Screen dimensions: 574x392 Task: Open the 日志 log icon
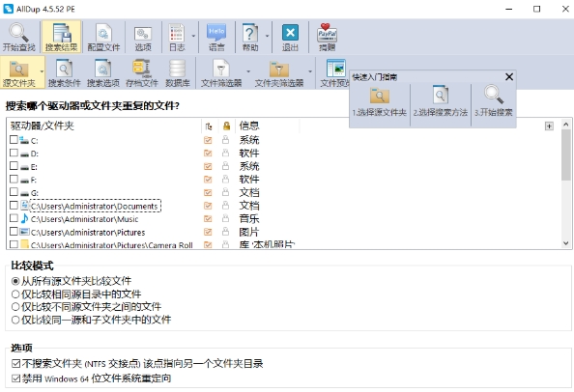coord(177,37)
